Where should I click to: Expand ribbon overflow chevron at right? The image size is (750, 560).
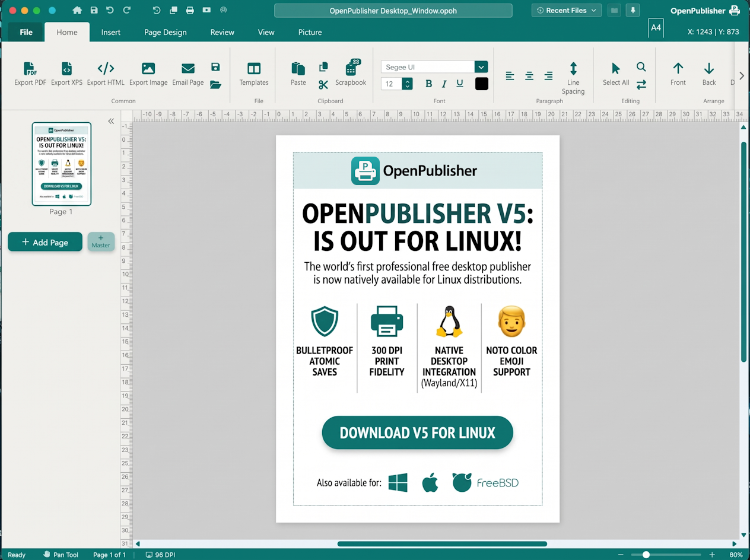(742, 75)
